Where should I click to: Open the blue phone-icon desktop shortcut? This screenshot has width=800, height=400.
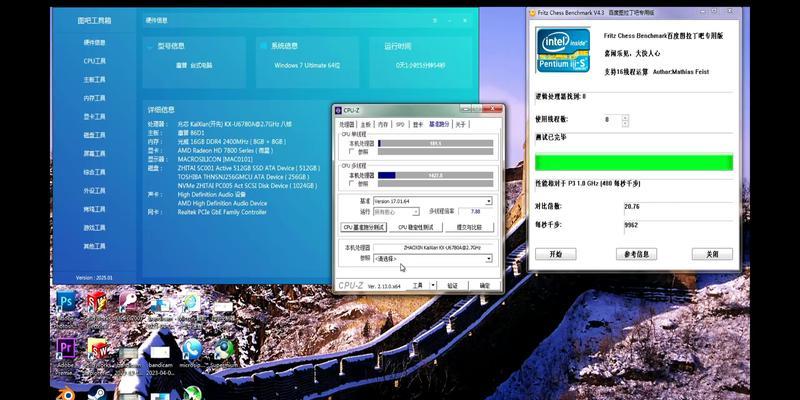pyautogui.click(x=192, y=348)
